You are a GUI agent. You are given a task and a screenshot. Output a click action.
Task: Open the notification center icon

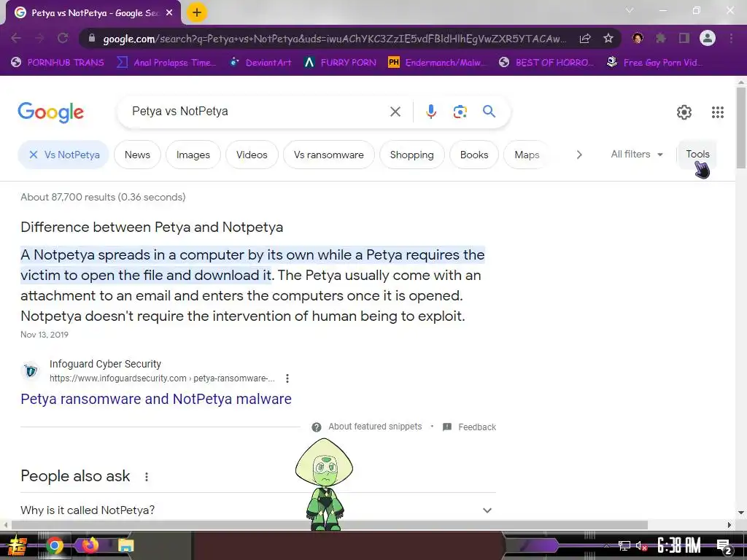(x=723, y=547)
